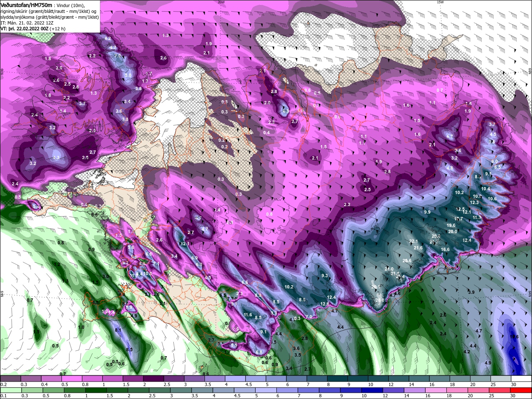Click the 16.6 value on the map
The width and height of the screenshot is (532, 399).
coord(445,249)
